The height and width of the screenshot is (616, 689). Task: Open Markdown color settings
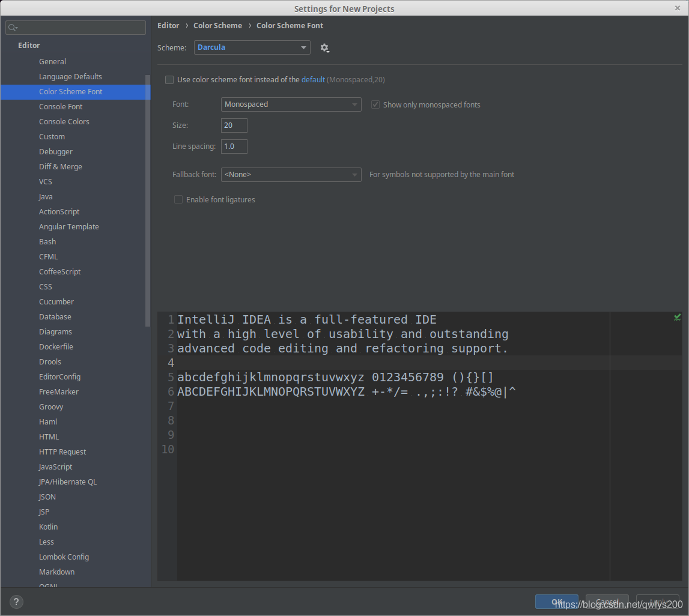[56, 572]
